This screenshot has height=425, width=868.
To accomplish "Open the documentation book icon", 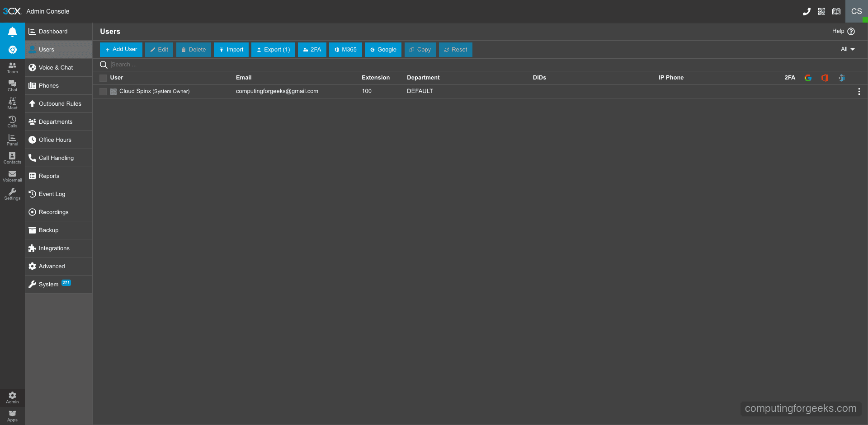I will tap(836, 11).
